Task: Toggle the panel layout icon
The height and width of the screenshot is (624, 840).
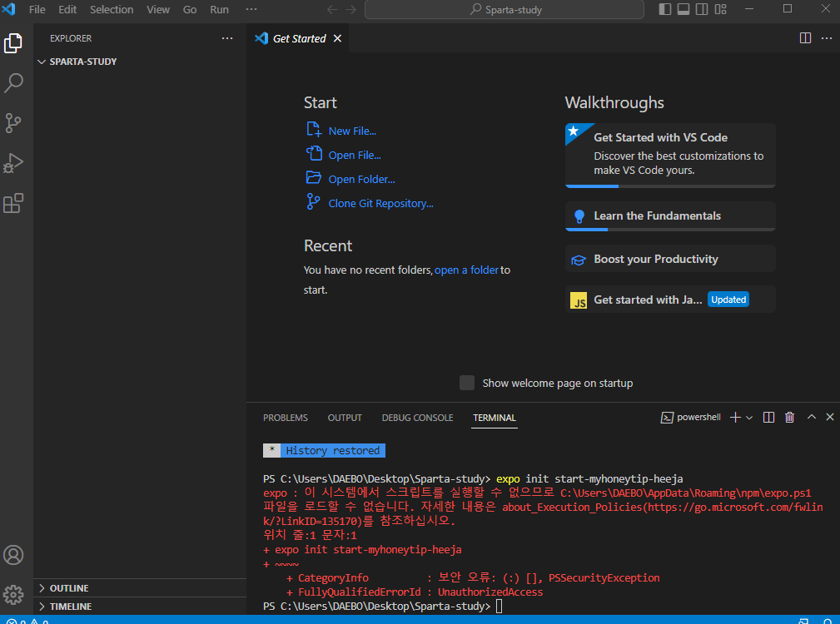Action: click(683, 9)
